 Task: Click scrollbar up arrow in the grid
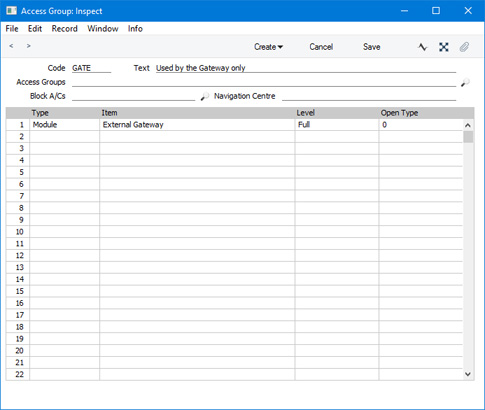click(x=468, y=125)
